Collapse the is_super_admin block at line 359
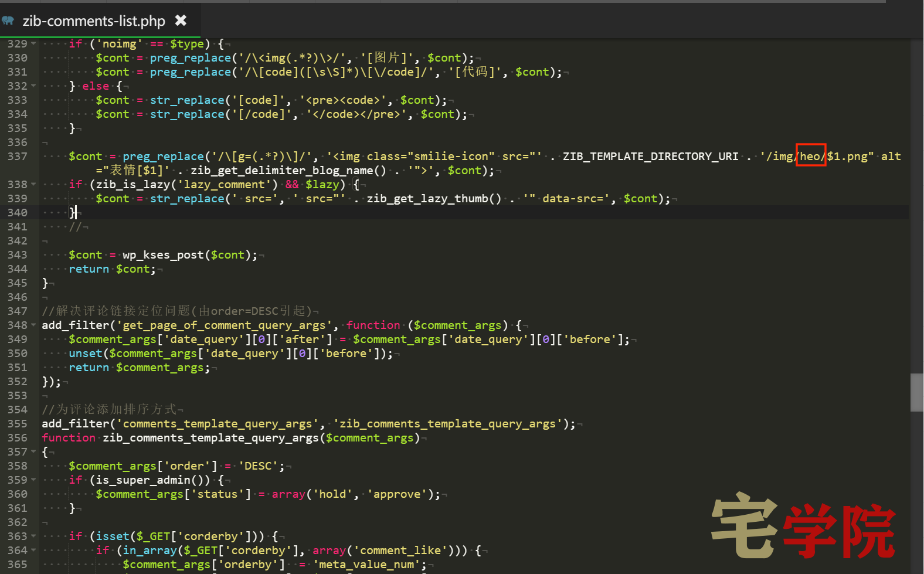The image size is (924, 574). pyautogui.click(x=33, y=480)
